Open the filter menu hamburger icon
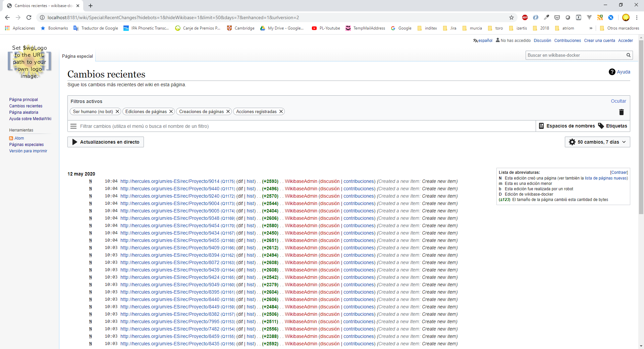Screen dimensions: 644x349 point(73,126)
